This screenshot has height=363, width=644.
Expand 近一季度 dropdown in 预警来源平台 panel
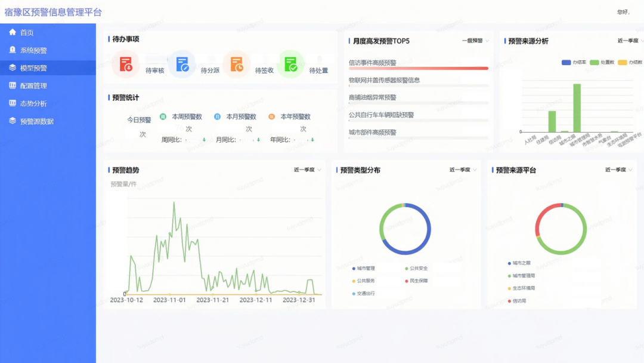pos(618,170)
